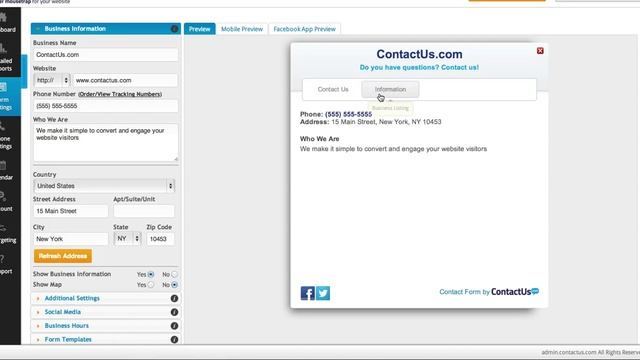
Task: Open the Country dropdown
Action: [104, 186]
